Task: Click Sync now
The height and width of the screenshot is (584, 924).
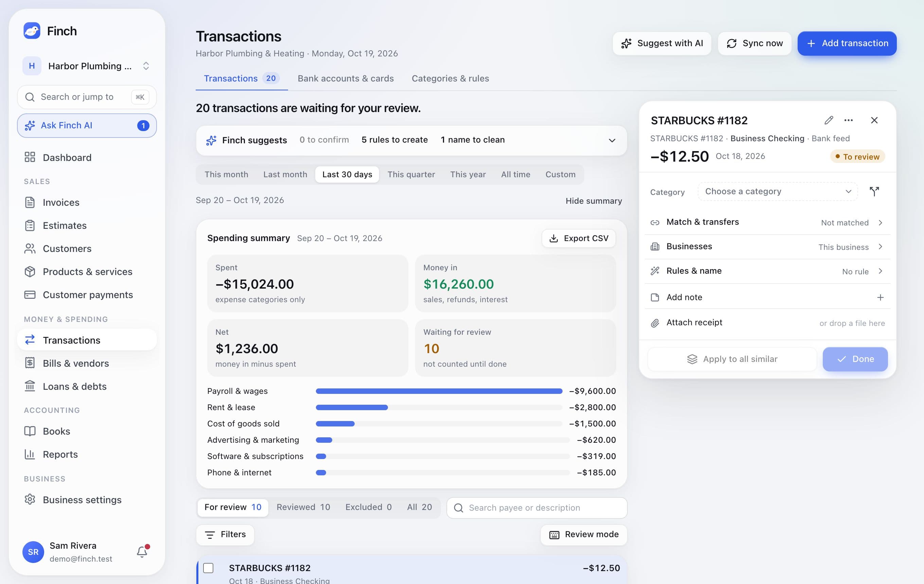Action: (x=754, y=43)
